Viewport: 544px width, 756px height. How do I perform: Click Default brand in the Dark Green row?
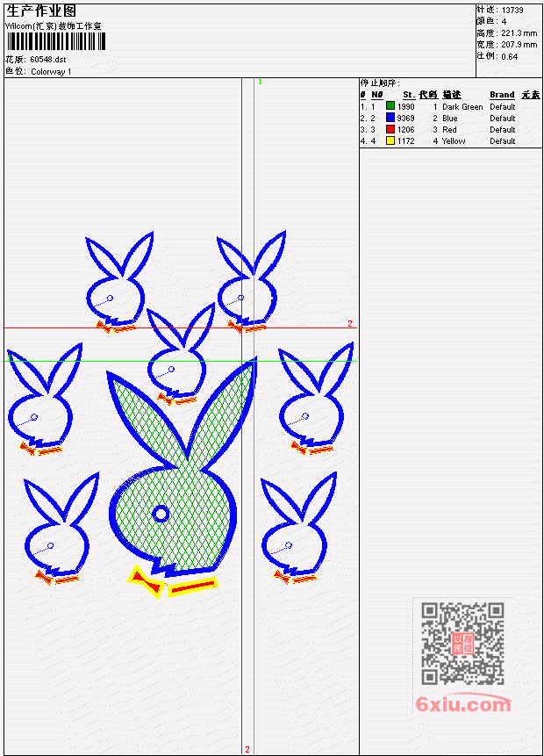coord(503,106)
